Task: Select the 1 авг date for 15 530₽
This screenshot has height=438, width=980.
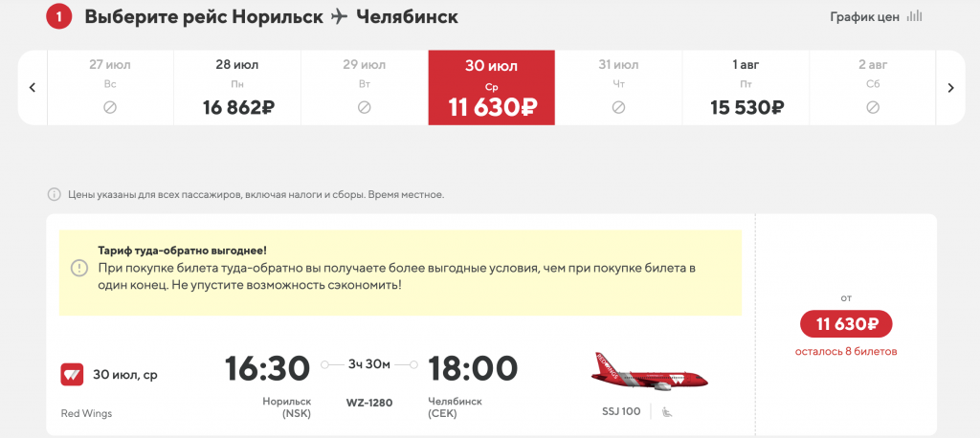Action: (x=746, y=87)
